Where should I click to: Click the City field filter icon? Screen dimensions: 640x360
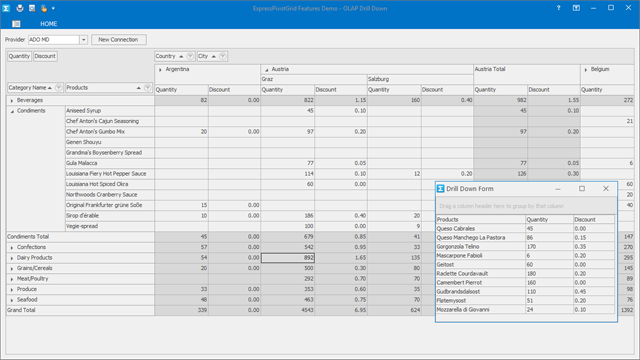222,56
